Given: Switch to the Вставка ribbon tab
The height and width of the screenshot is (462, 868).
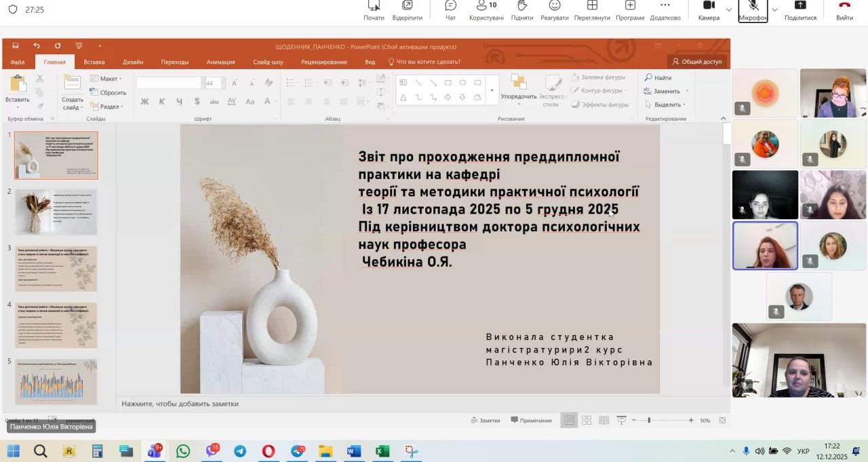Looking at the screenshot, I should click(x=94, y=62).
